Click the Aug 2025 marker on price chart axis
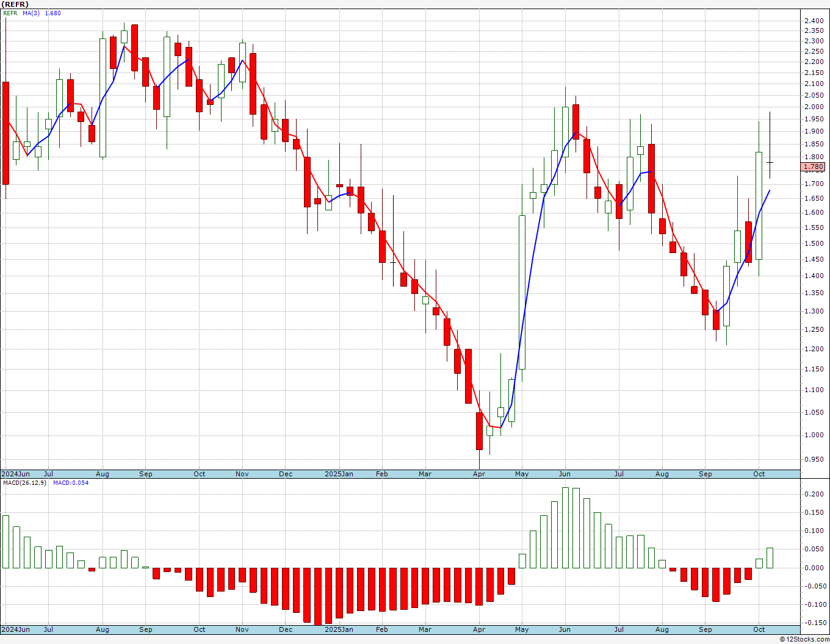Viewport: 830px width, 644px height. [662, 474]
